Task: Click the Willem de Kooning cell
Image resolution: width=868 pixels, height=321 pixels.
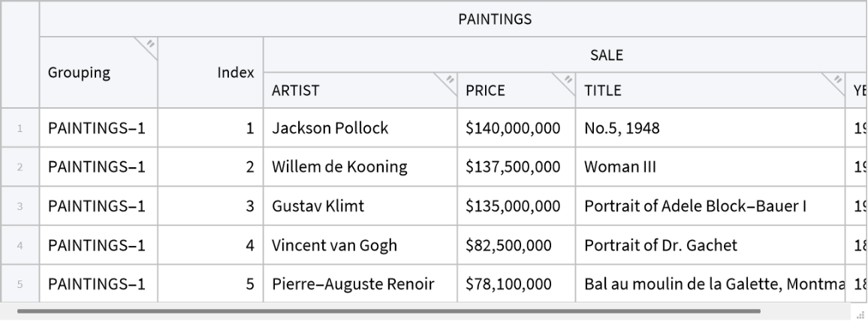Action: pos(360,167)
